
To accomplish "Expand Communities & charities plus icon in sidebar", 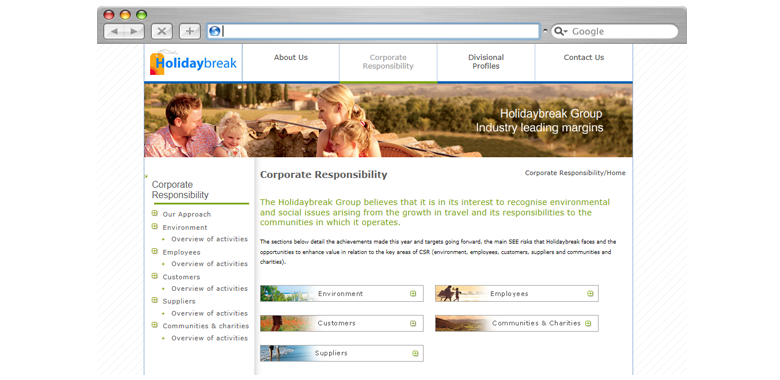I will [x=155, y=325].
